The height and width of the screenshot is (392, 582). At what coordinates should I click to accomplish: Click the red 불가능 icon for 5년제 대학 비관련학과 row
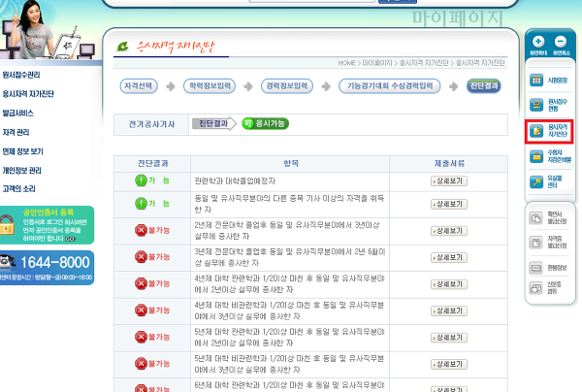tap(141, 364)
